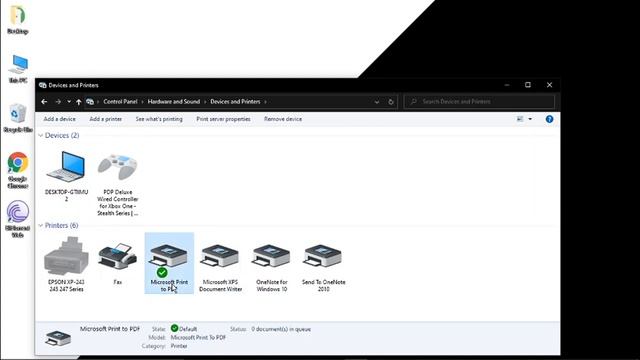This screenshot has height=360, width=640.
Task: Click the printer thumbnail in details pane
Action: coord(58,338)
